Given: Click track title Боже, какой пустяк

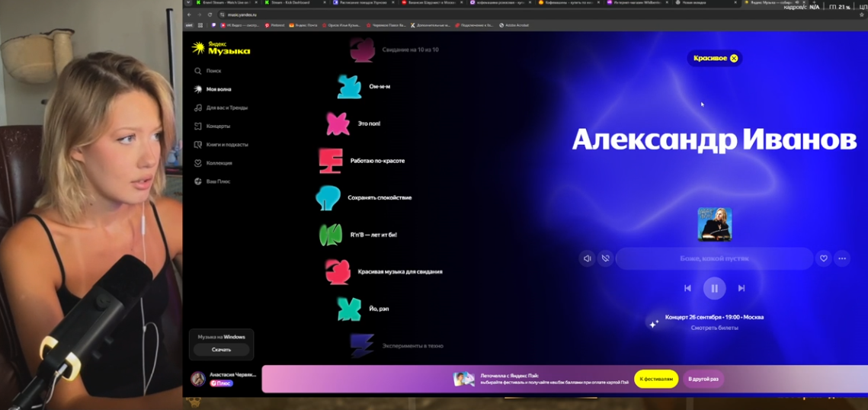Looking at the screenshot, I should pos(714,258).
